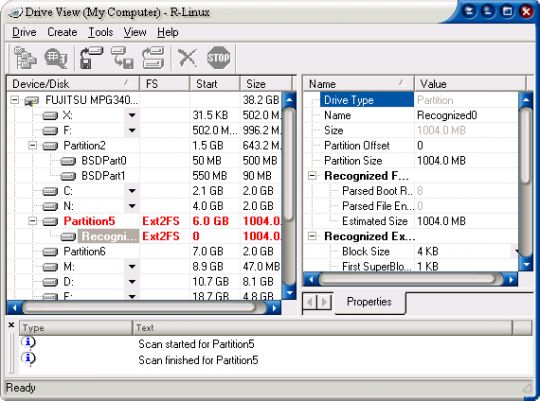Open the View menu

[x=135, y=32]
